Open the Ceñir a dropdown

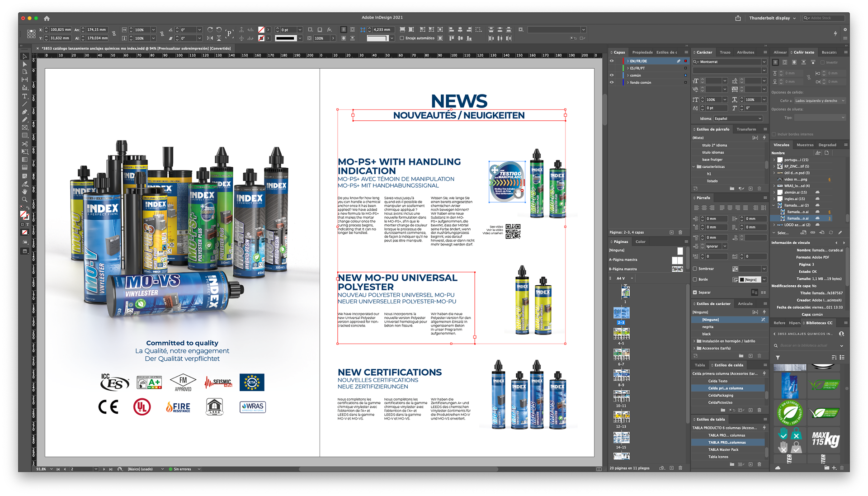click(x=820, y=101)
